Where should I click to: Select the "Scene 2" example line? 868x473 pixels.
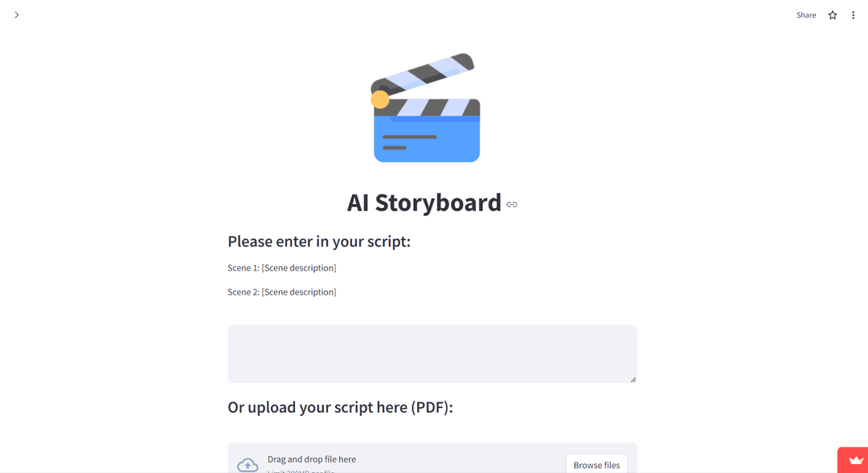pyautogui.click(x=281, y=292)
